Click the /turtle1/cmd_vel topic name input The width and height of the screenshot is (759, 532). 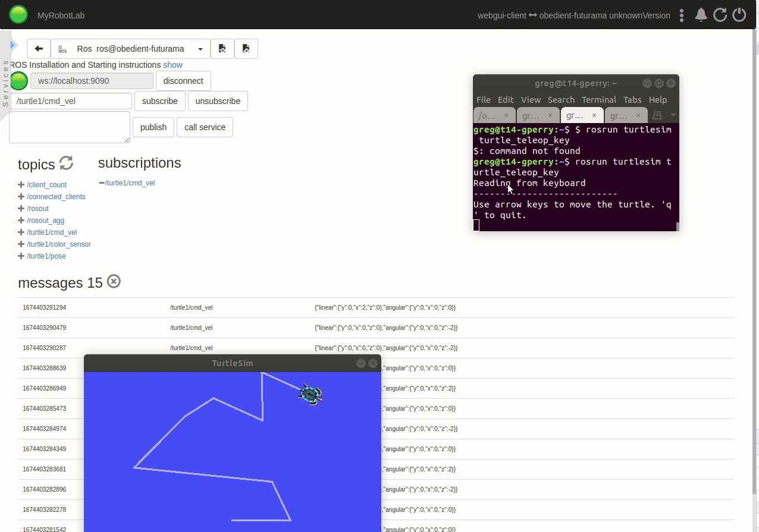point(71,101)
